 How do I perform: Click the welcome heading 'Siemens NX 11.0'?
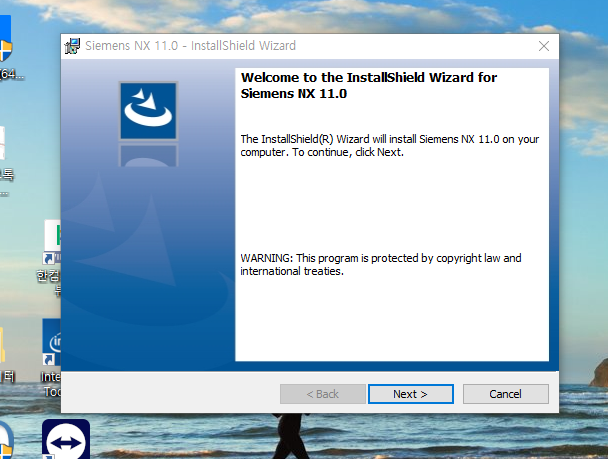(x=294, y=94)
